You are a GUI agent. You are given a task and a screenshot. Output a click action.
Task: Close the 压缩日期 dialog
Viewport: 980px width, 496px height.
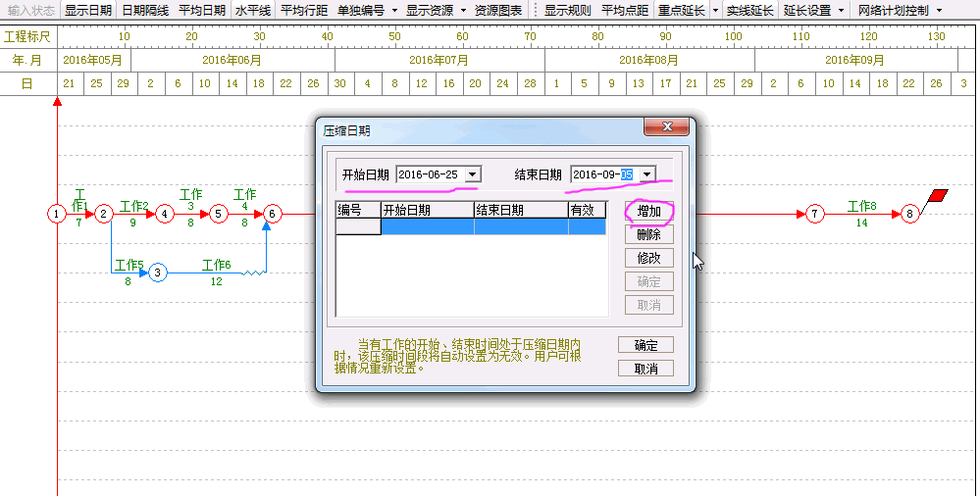(667, 126)
